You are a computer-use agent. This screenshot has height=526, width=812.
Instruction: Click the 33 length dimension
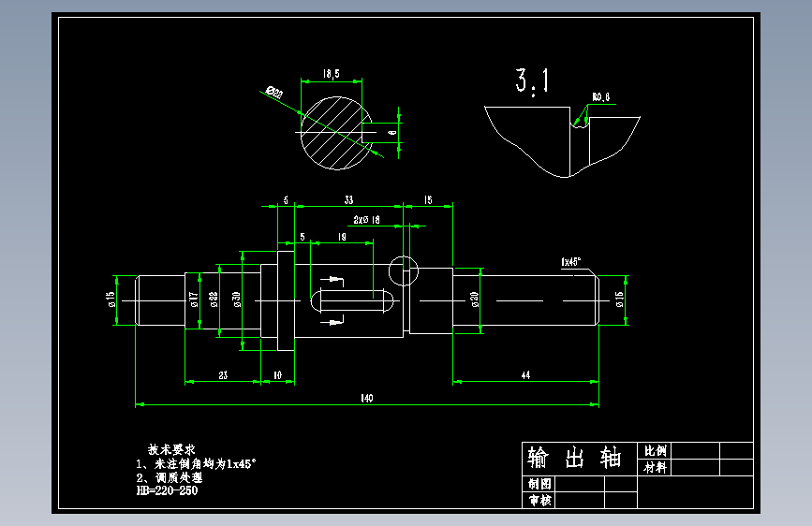pyautogui.click(x=349, y=200)
